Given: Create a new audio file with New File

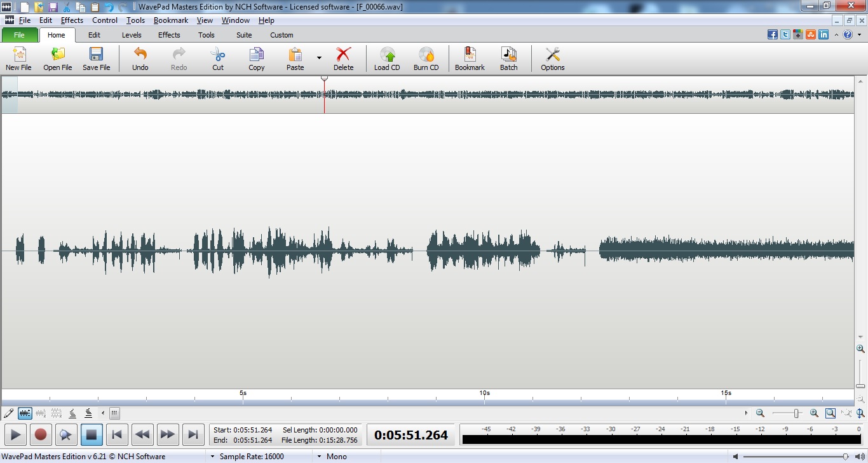Looking at the screenshot, I should coord(18,59).
